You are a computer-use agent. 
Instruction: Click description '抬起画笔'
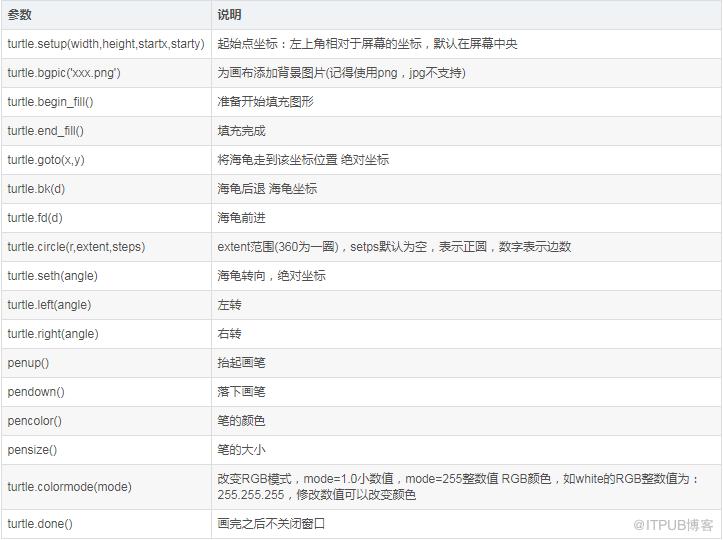tap(241, 363)
